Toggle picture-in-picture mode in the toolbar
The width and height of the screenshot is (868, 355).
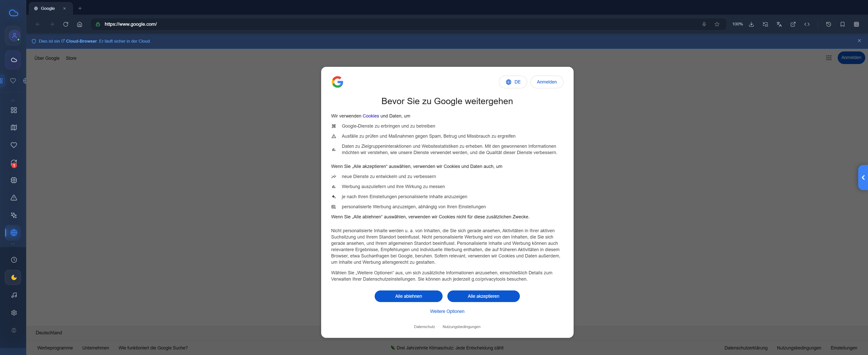(765, 24)
